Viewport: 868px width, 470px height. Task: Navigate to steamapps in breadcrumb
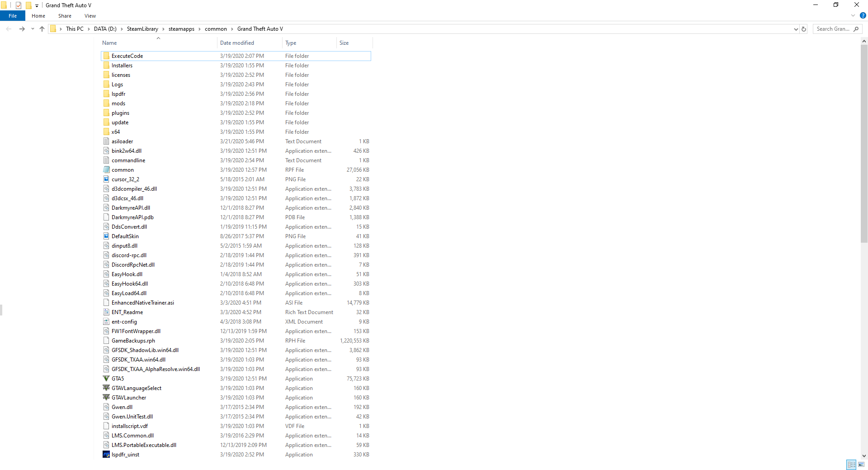181,29
